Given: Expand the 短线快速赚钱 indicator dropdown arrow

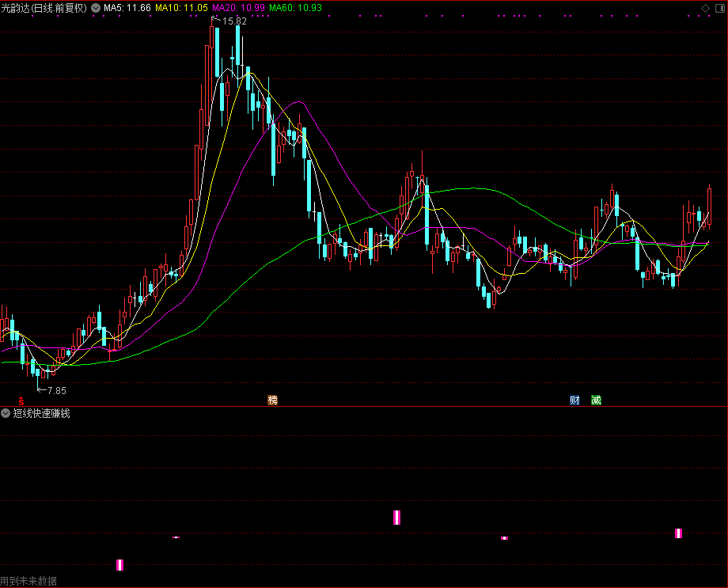Looking at the screenshot, I should point(6,413).
